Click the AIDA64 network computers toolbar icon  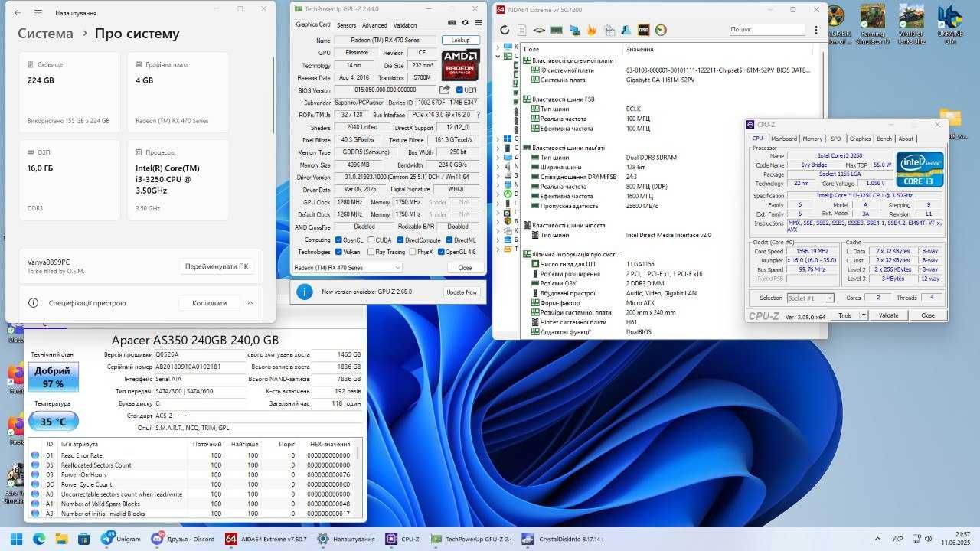tap(574, 30)
